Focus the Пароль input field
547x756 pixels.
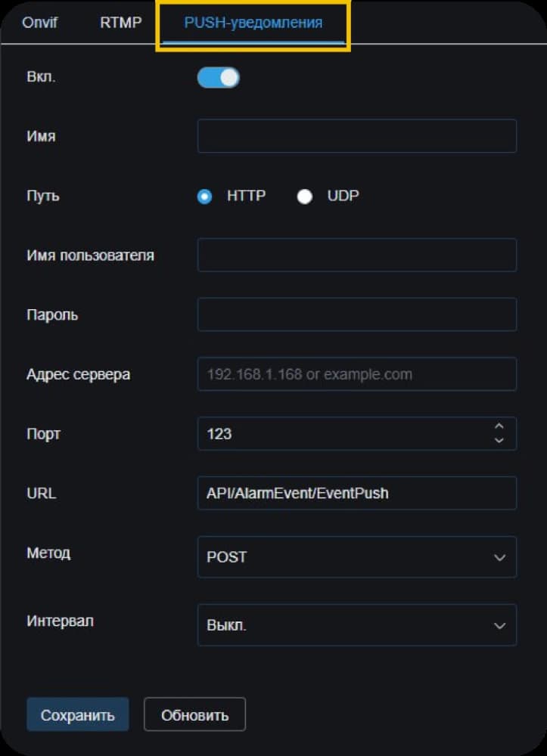pyautogui.click(x=357, y=314)
